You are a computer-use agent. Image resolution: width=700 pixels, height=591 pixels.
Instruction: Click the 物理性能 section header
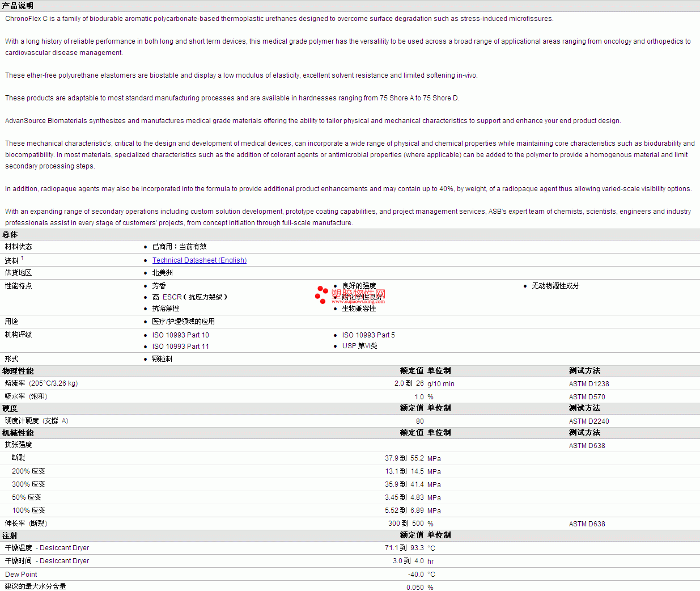[x=18, y=371]
